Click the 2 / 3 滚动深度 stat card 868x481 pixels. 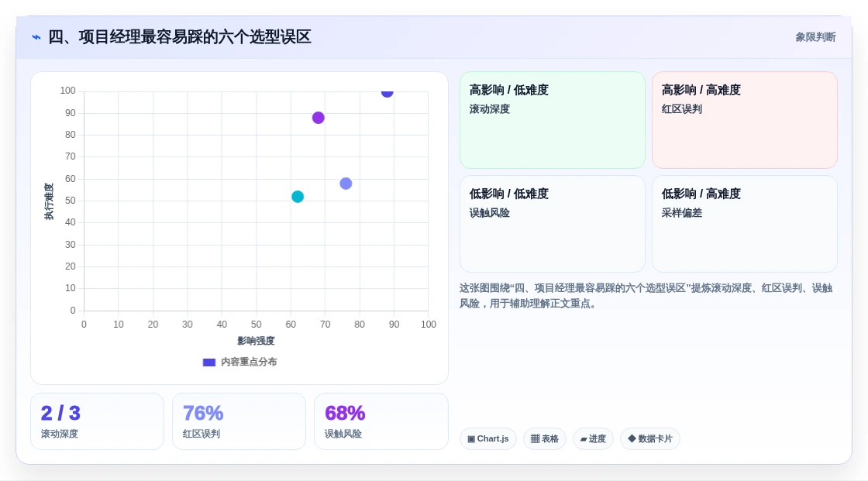pyautogui.click(x=98, y=421)
